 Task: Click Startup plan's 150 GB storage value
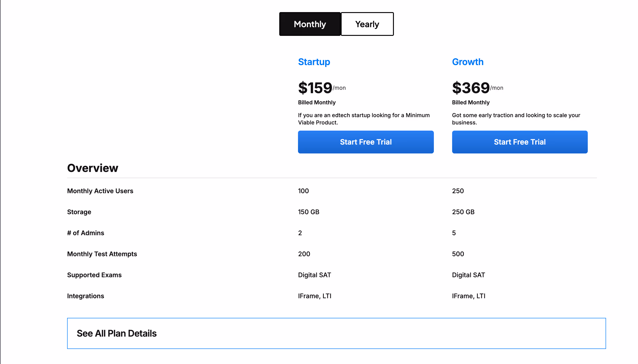(309, 212)
